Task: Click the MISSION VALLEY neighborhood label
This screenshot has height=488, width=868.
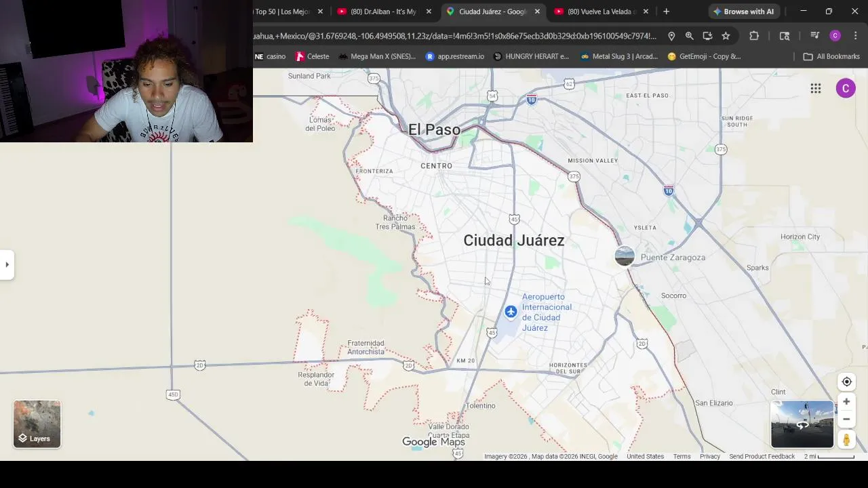Action: [593, 161]
